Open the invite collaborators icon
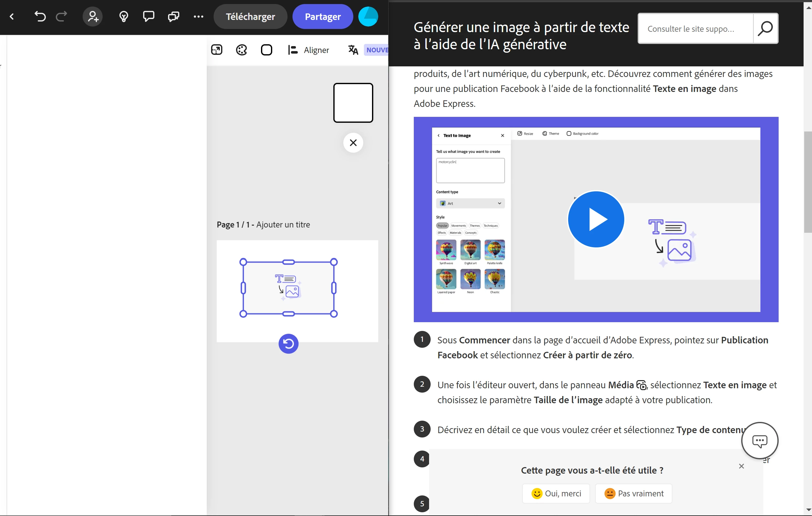Viewport: 812px width, 516px height. (93, 16)
